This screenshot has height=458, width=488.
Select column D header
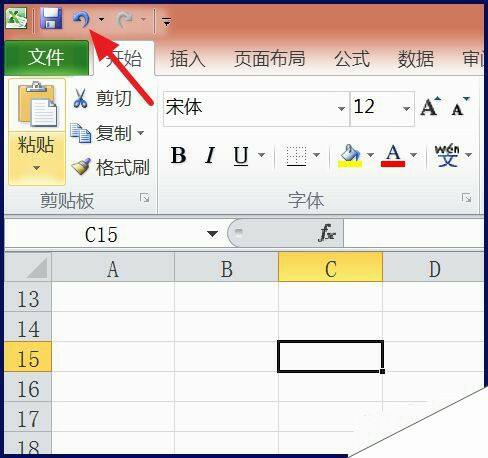point(433,268)
